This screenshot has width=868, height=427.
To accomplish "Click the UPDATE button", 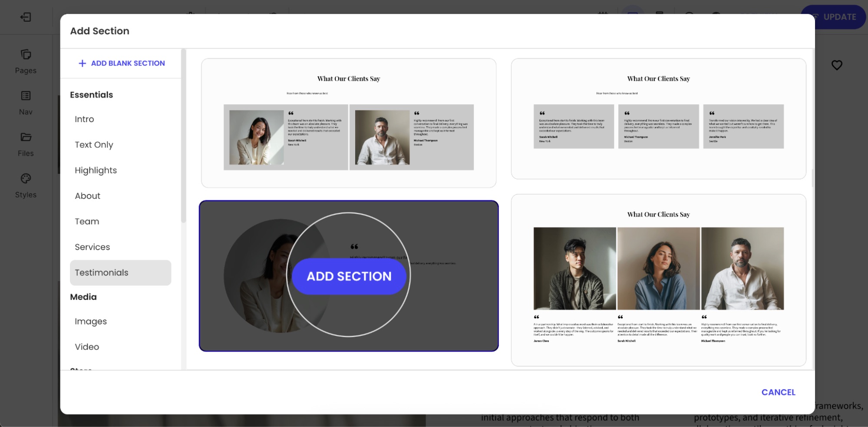I will click(x=833, y=17).
